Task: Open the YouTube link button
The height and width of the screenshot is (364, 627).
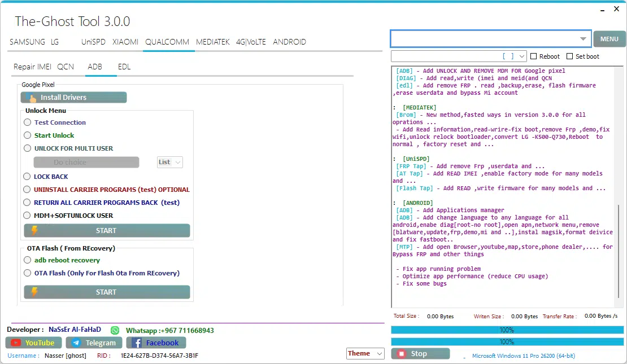Action: [33, 343]
